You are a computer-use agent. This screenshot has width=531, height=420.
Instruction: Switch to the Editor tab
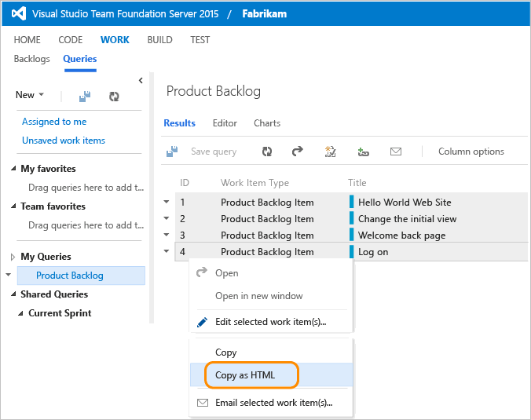click(x=225, y=123)
